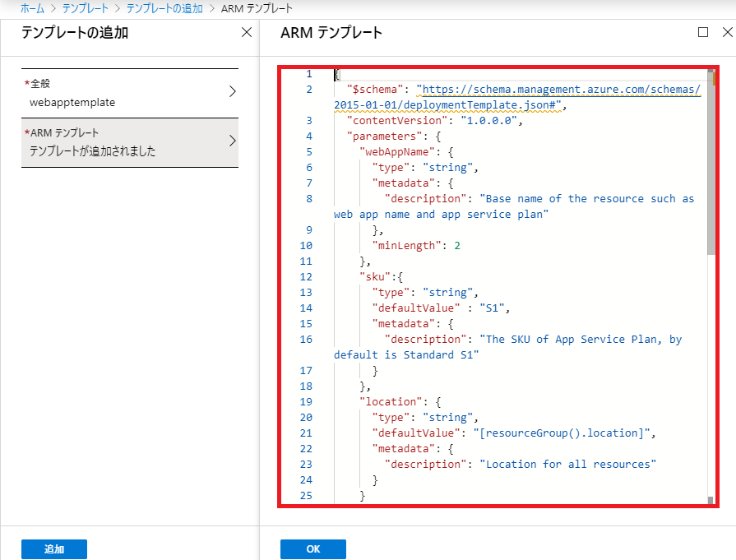Close the ARM テンプレート panel
736x560 pixels.
tap(728, 32)
